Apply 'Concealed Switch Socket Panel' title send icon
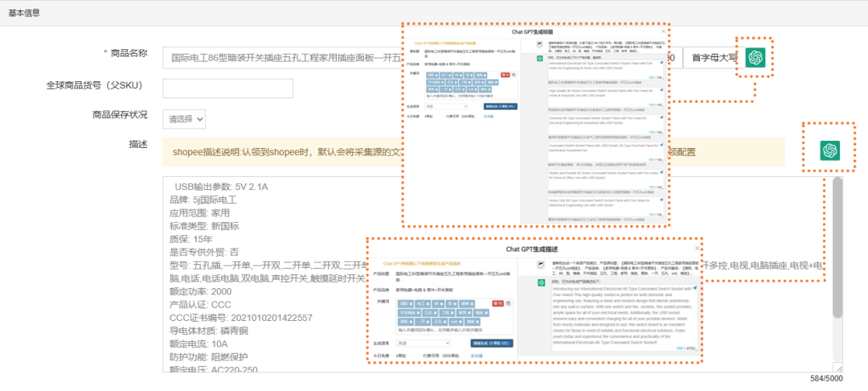This screenshot has width=868, height=391. [661, 145]
